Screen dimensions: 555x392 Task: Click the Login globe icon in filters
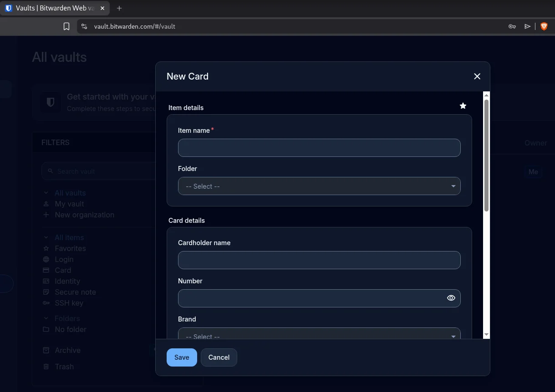pos(46,259)
